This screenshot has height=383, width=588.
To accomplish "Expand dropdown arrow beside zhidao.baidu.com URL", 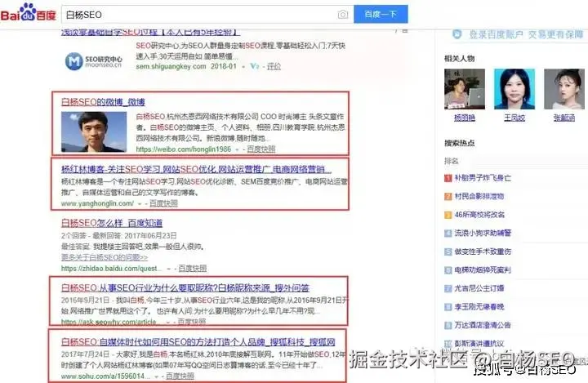I will [x=168, y=269].
